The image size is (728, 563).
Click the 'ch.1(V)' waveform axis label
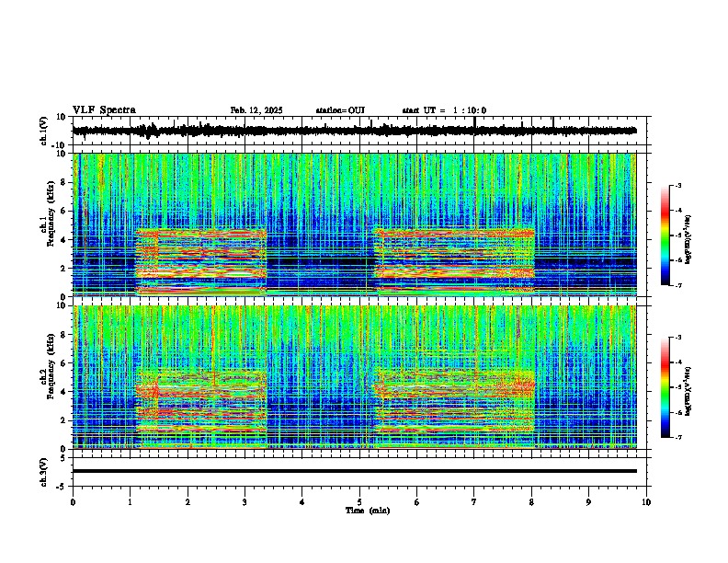pyautogui.click(x=44, y=131)
